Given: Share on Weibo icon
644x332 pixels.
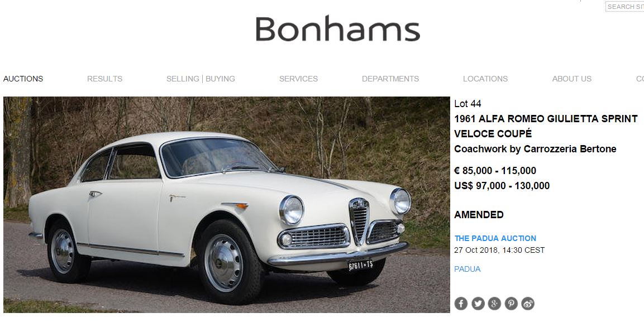Looking at the screenshot, I should (528, 304).
